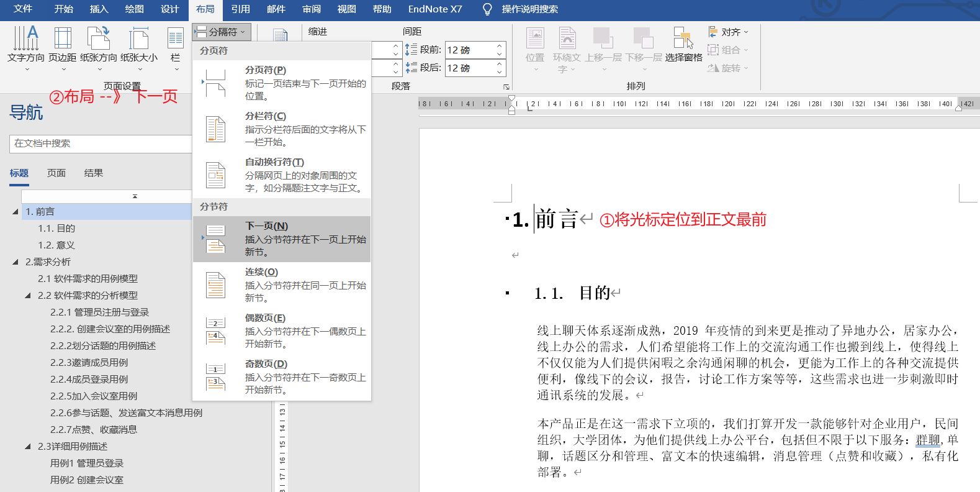Viewport: 980px width, 492px height.
Task: Switch to the 邮件 ribbon tab
Action: (x=276, y=9)
